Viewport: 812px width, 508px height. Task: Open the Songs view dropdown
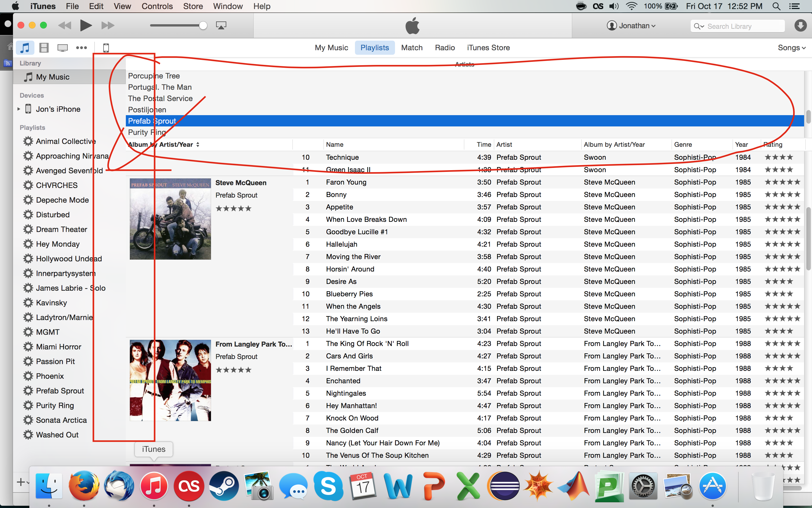click(791, 48)
